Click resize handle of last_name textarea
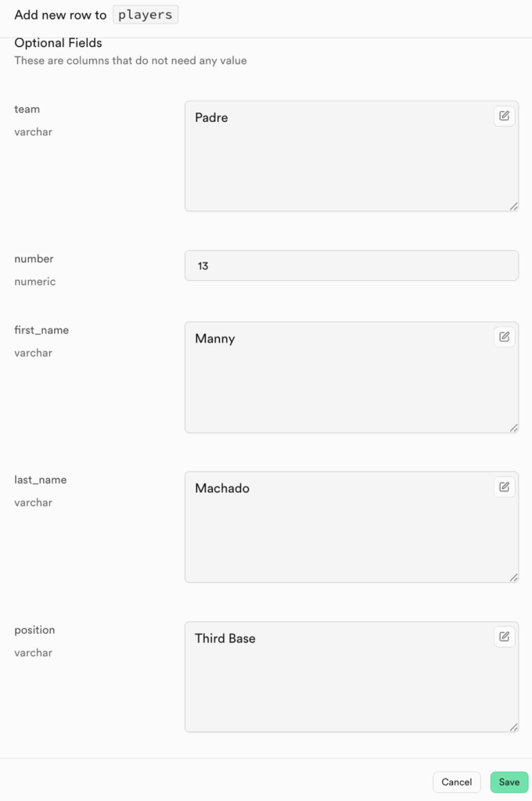 tap(513, 577)
